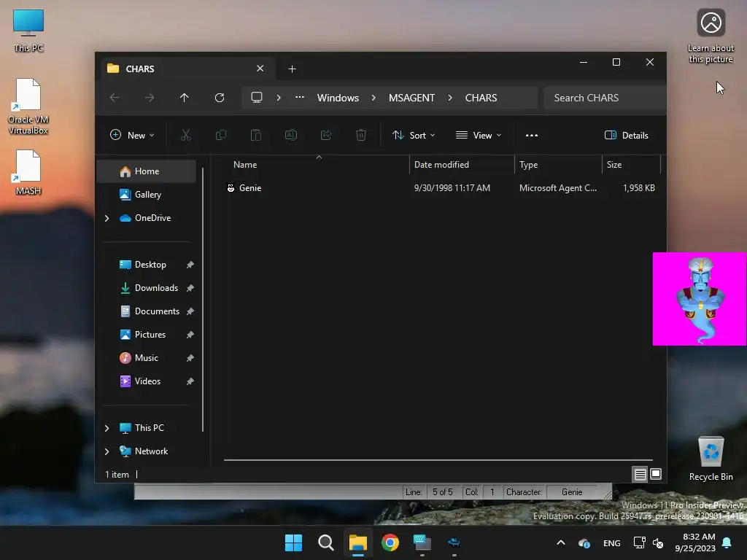Click the horizontal scrollbar in file list
747x560 pixels.
tap(438, 460)
